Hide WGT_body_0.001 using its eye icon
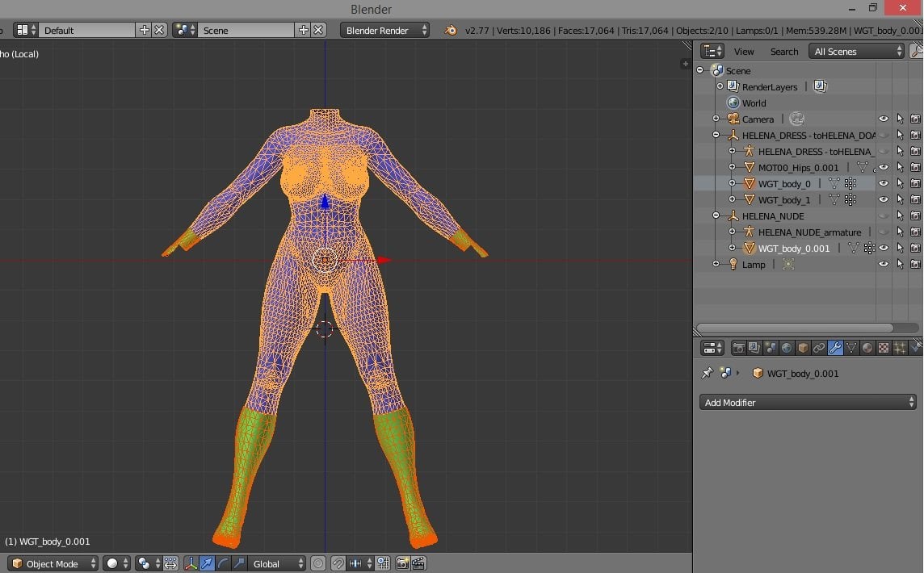The image size is (924, 573). [x=884, y=248]
